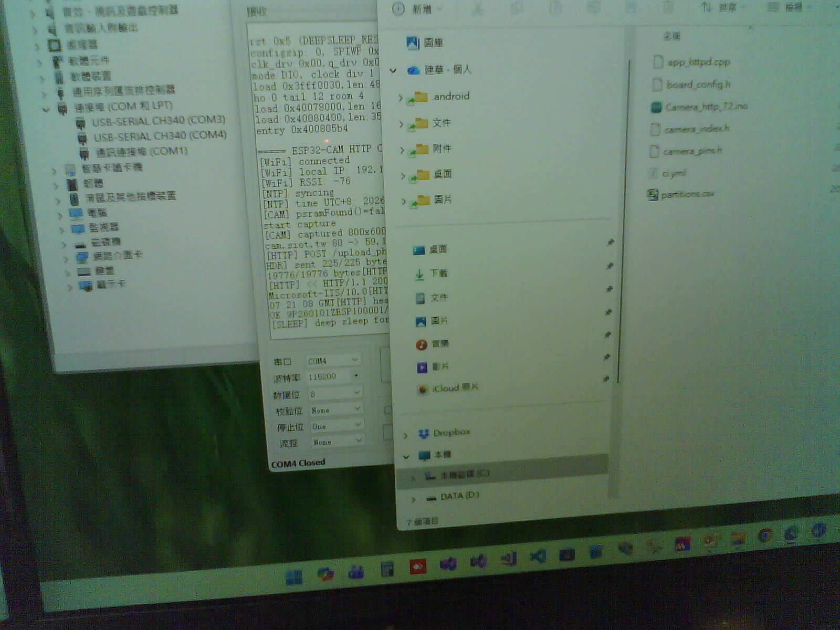Click the Windows Start button in taskbar
Screen dimensions: 840x630
click(294, 576)
